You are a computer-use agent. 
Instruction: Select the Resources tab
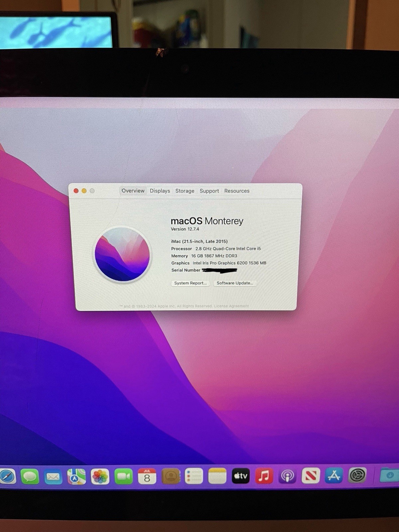[x=237, y=191]
